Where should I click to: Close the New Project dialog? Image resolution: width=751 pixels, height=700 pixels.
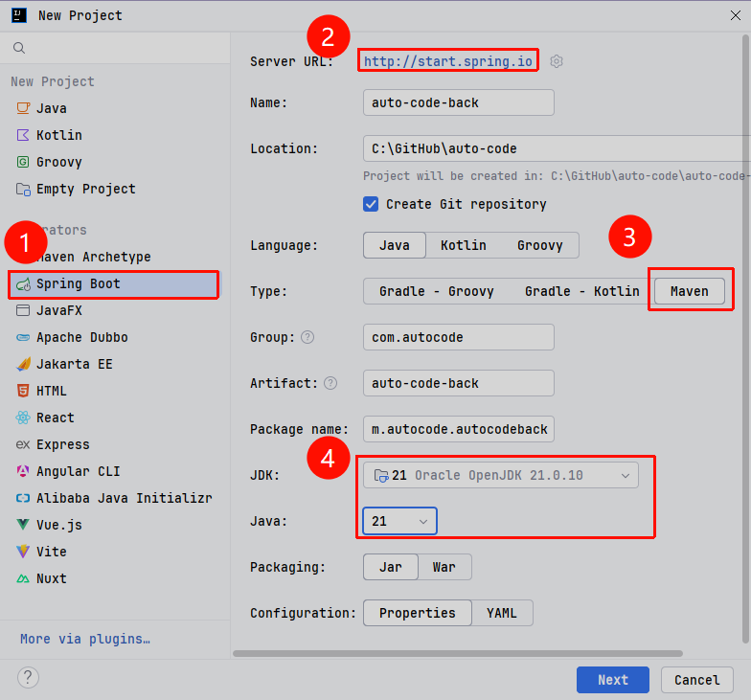point(736,15)
